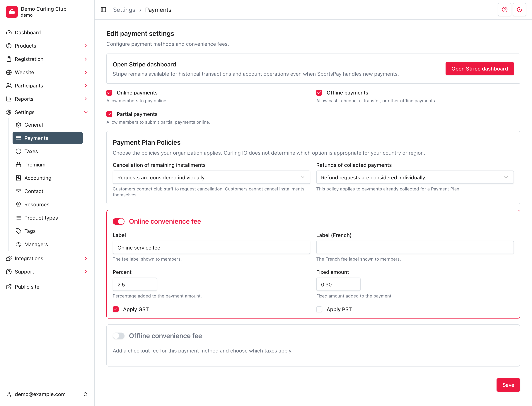Click the Public site external link icon
This screenshot has width=532, height=406.
(9, 287)
